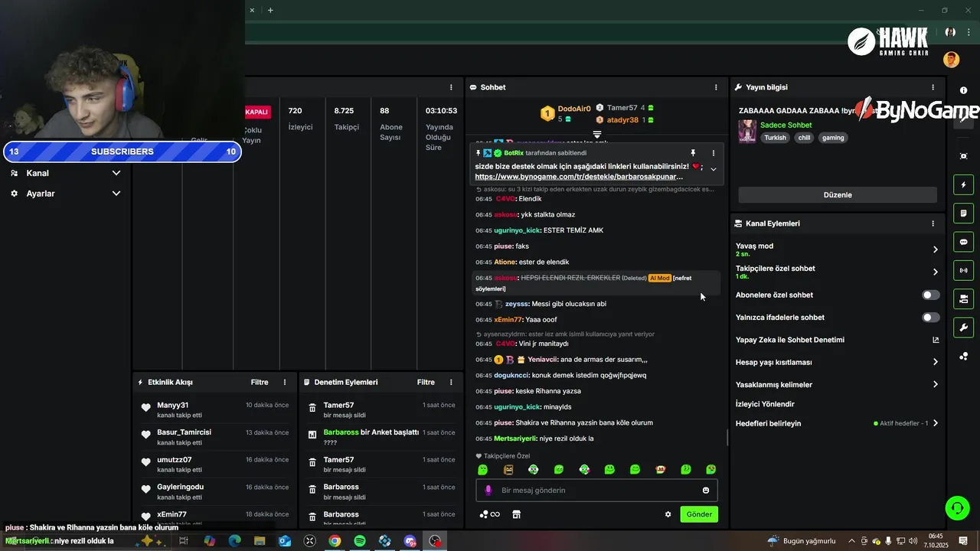Click the points infinity icon below chat
Image resolution: width=980 pixels, height=551 pixels.
coord(489,514)
